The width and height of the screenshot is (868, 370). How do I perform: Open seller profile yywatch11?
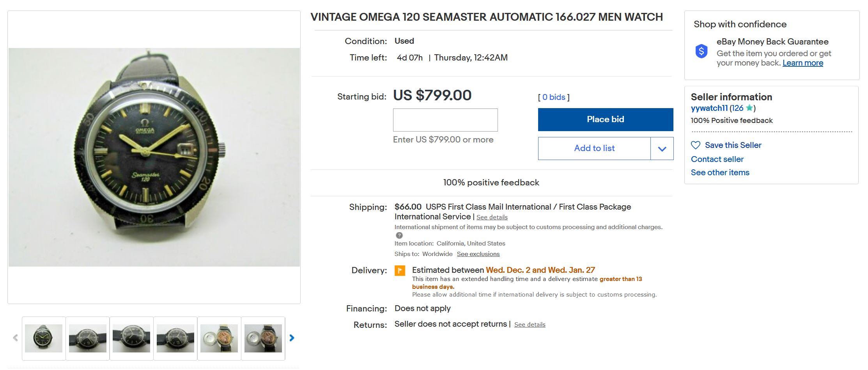point(709,108)
